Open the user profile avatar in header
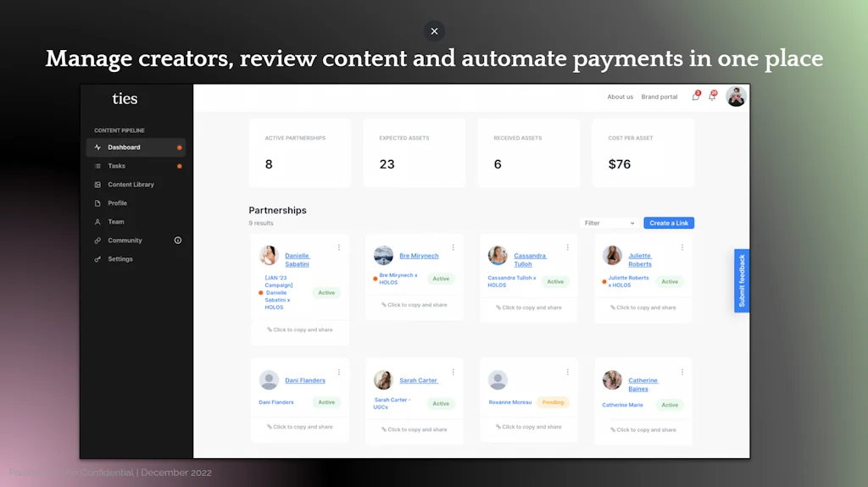Screen dimensions: 868x487 pyautogui.click(x=736, y=97)
